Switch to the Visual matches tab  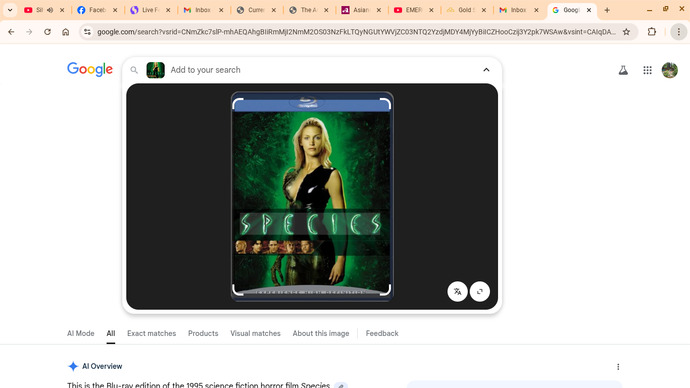tap(255, 333)
